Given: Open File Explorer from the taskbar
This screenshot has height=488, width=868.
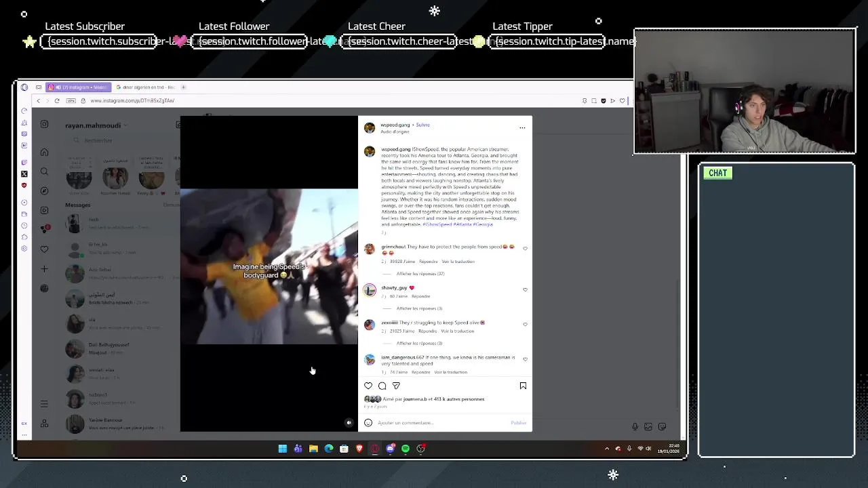Looking at the screenshot, I should (313, 449).
